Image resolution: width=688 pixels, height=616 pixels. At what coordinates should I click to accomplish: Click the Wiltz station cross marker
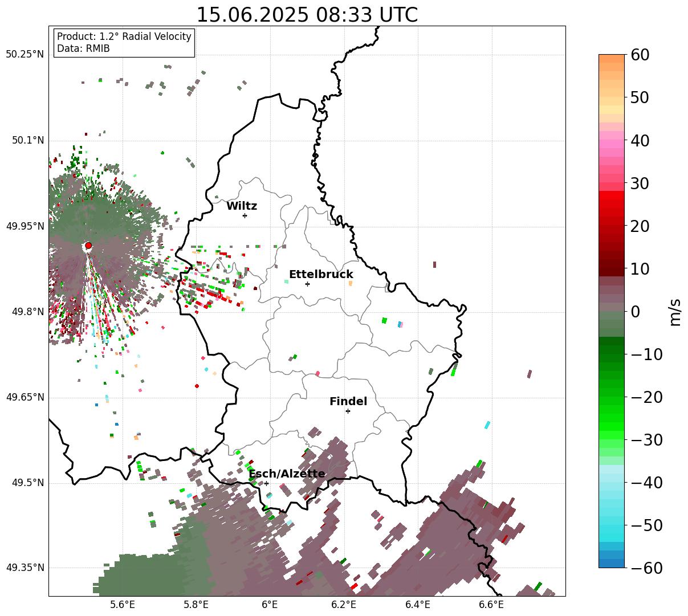point(245,215)
